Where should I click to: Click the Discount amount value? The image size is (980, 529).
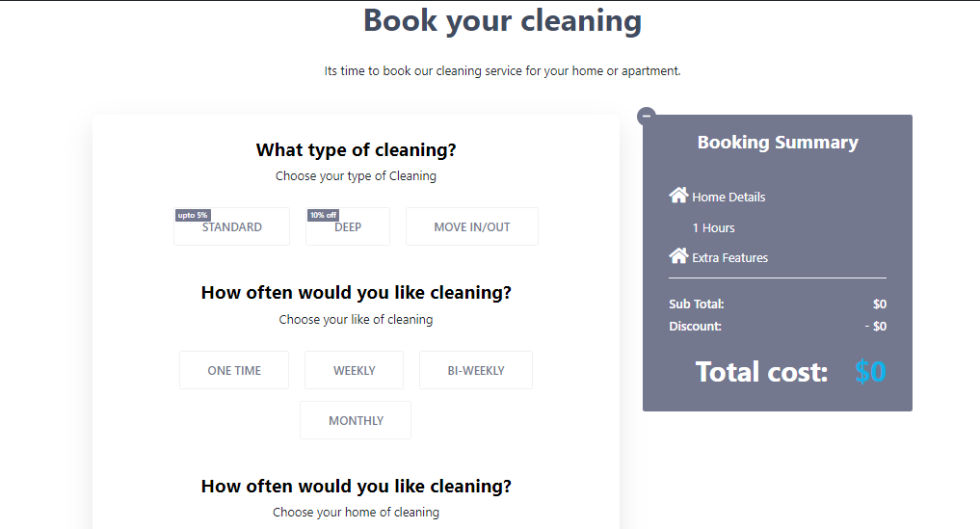pyautogui.click(x=876, y=326)
